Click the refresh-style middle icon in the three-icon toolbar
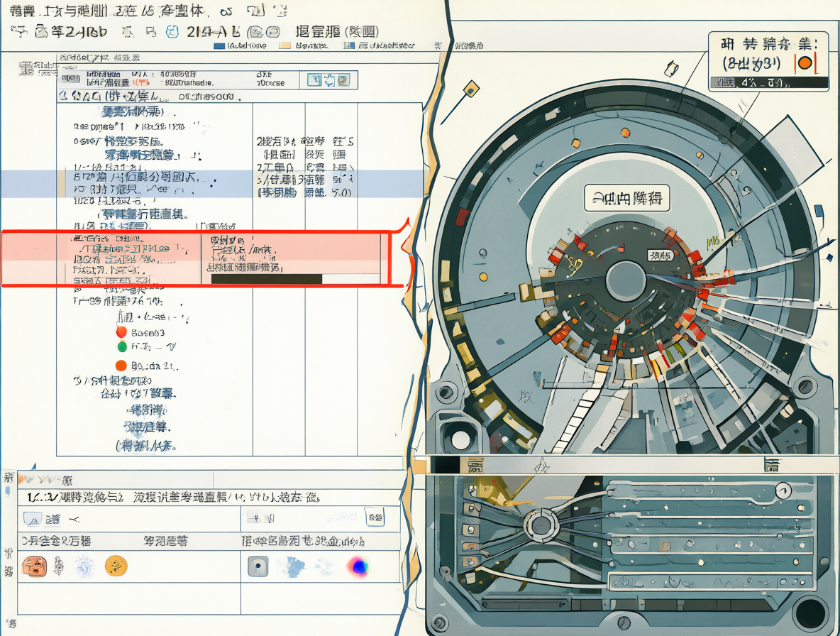Viewport: 840px width, 636px height. pos(329,80)
